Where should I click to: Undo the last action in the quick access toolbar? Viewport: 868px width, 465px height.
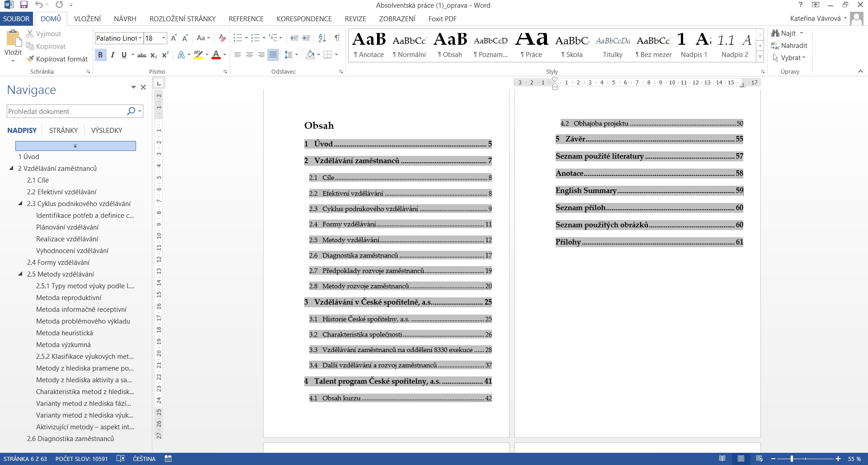point(39,5)
